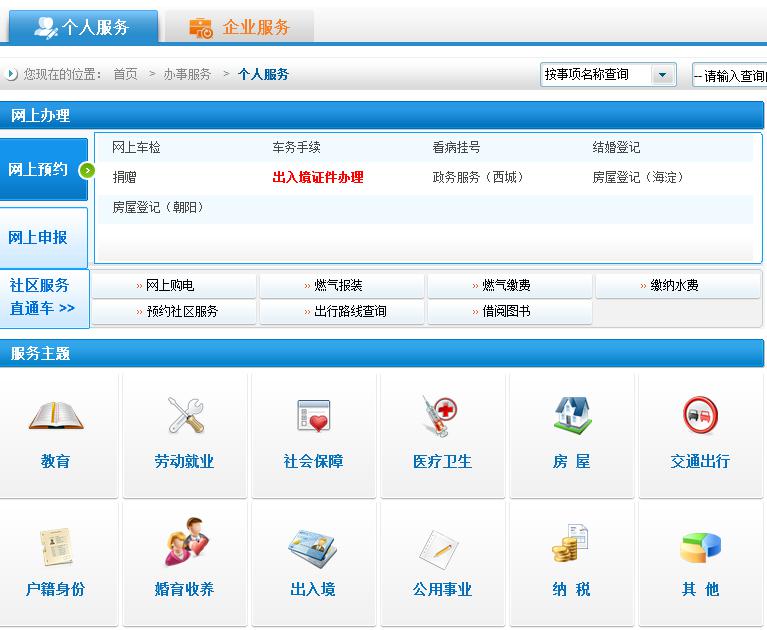Image resolution: width=767 pixels, height=630 pixels.
Task: Select the 网上预约 side tab
Action: click(x=44, y=169)
